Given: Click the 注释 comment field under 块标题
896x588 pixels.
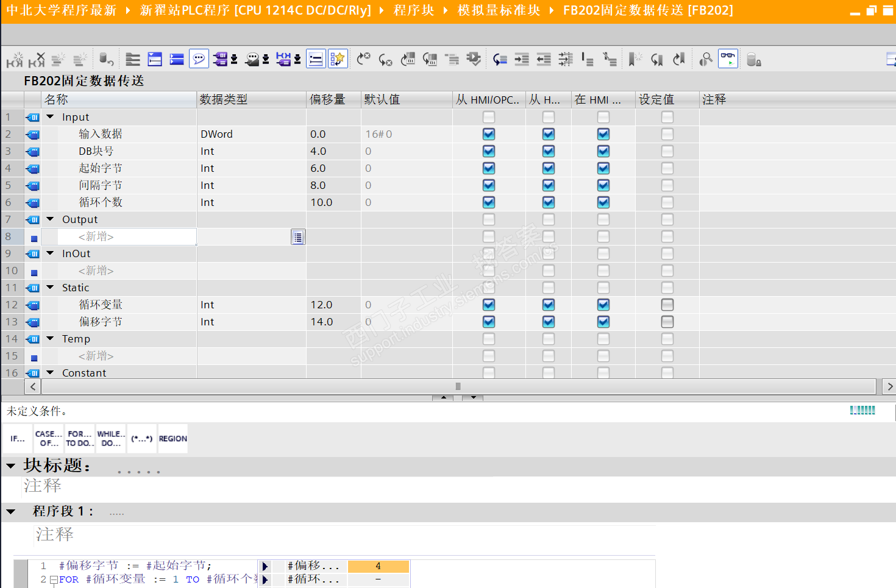Looking at the screenshot, I should tap(43, 486).
